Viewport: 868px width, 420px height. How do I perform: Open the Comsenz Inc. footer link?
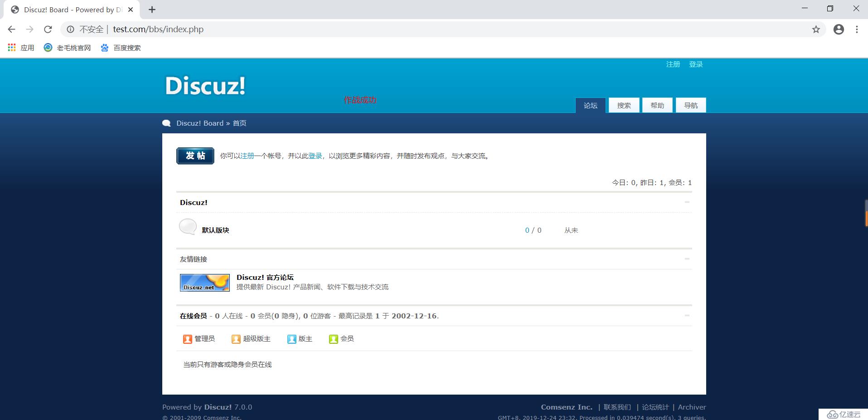[x=567, y=407]
